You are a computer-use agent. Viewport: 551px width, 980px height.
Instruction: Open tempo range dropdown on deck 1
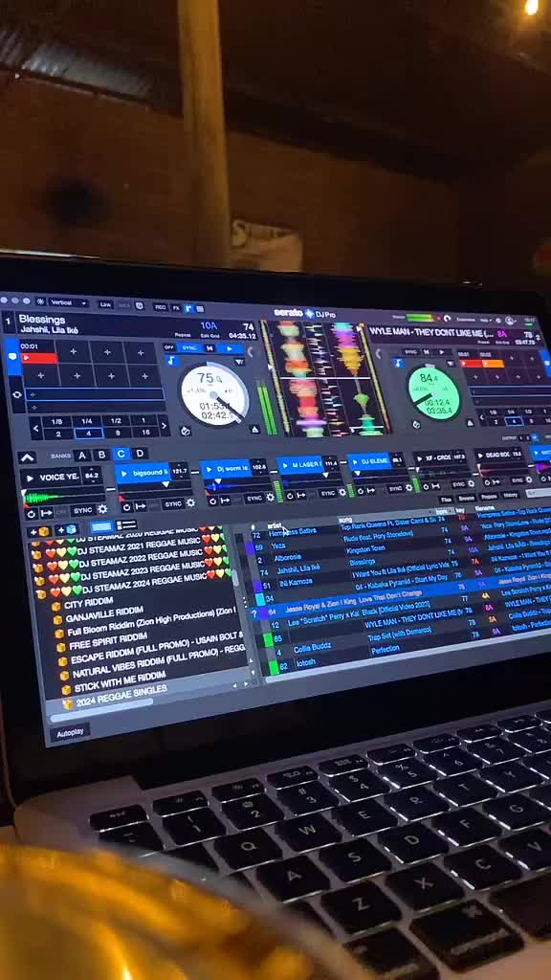pyautogui.click(x=238, y=362)
